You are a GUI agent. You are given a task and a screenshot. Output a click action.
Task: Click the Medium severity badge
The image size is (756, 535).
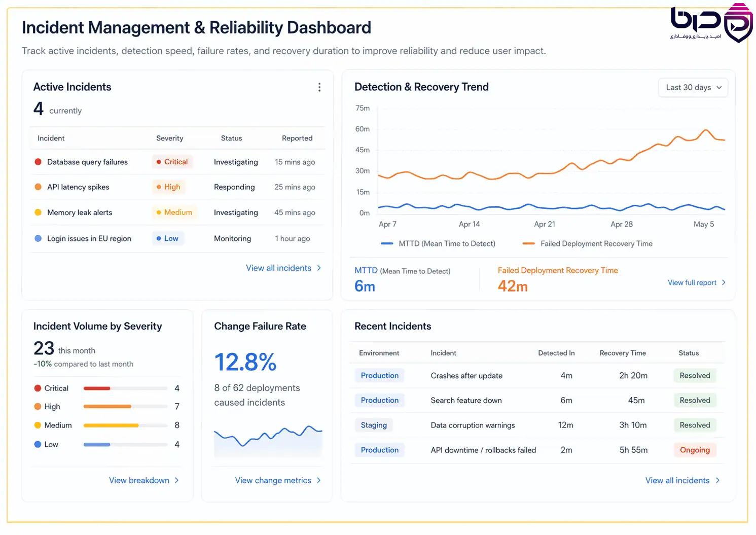tap(174, 212)
